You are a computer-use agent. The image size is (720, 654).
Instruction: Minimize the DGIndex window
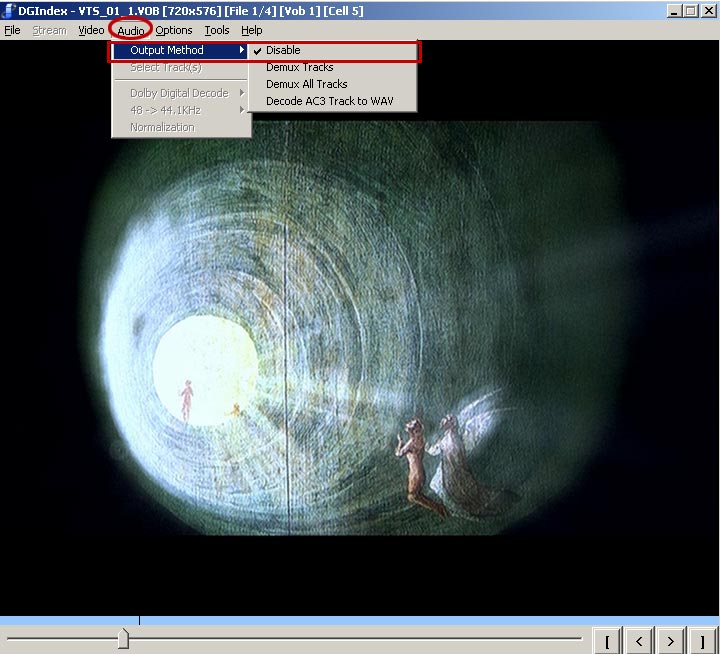[674, 11]
